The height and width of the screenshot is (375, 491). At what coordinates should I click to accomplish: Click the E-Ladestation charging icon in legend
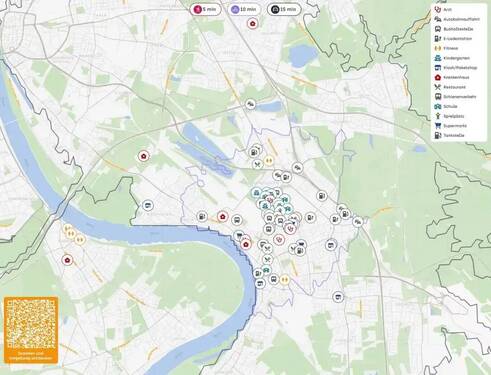click(x=438, y=39)
